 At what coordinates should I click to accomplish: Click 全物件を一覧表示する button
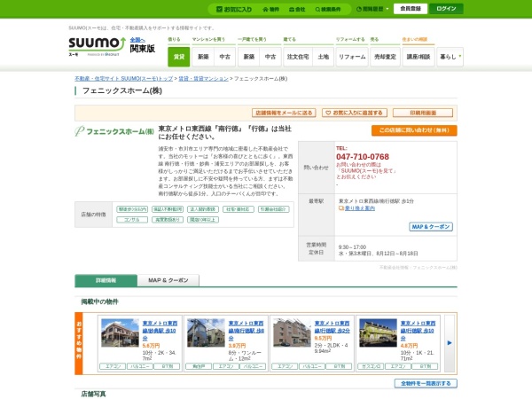point(426,383)
